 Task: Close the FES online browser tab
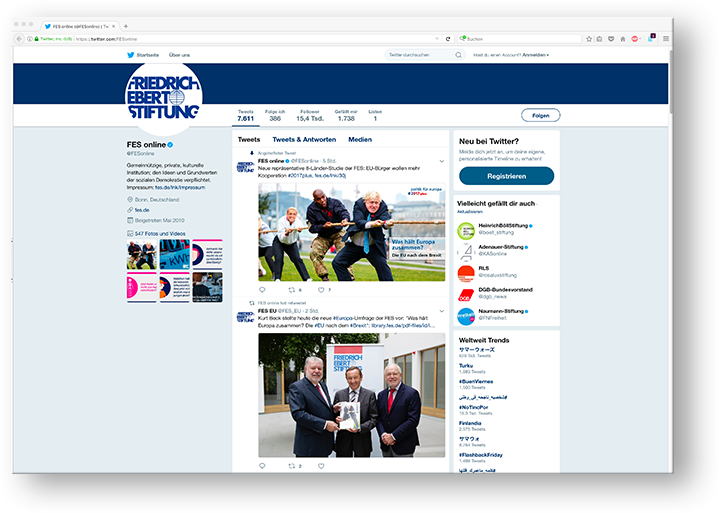pos(114,27)
